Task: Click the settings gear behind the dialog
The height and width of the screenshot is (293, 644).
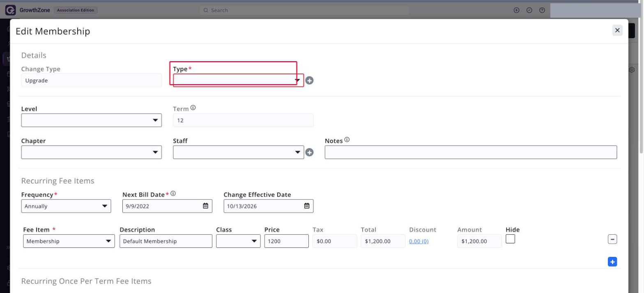Action: [632, 70]
